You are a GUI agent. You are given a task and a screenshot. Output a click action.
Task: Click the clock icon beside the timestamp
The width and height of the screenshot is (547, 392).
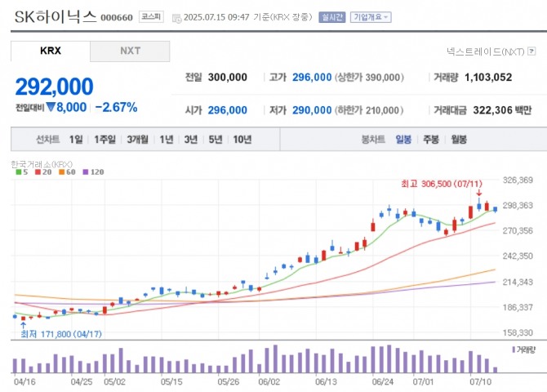(177, 18)
